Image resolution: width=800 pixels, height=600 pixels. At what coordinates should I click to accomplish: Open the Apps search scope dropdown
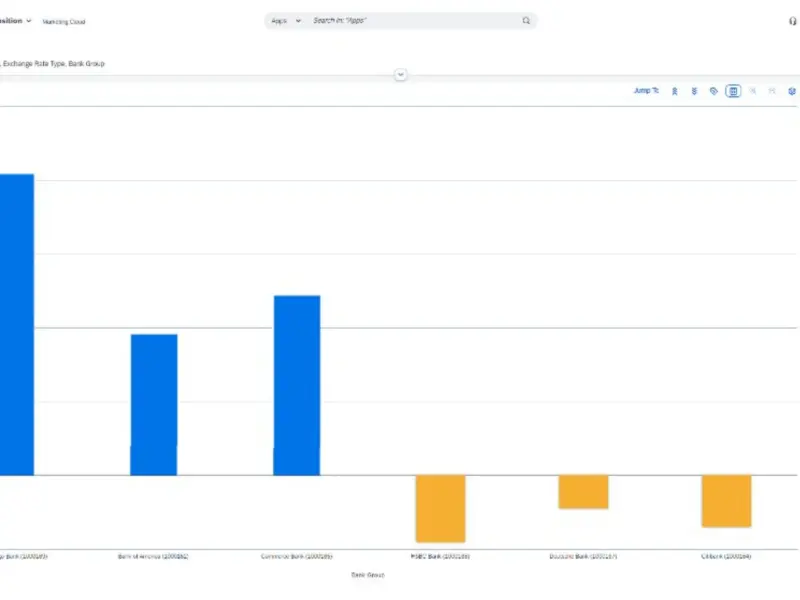[x=286, y=20]
